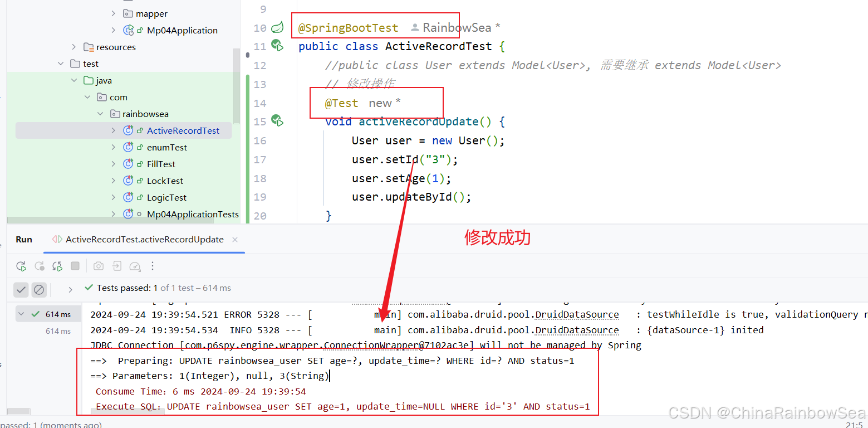
Task: Collapse the rainbowsea package node
Action: tap(100, 113)
